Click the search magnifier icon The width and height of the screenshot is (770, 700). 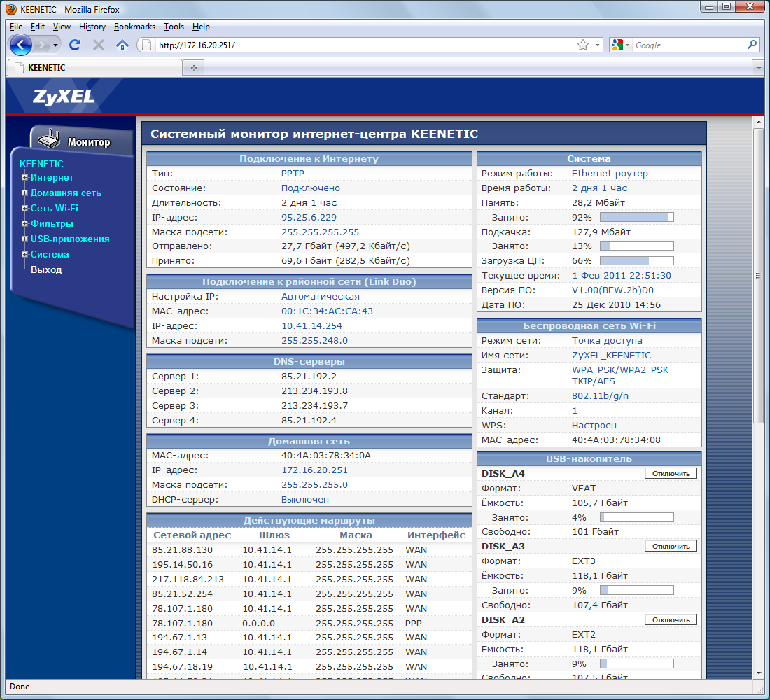(x=752, y=45)
